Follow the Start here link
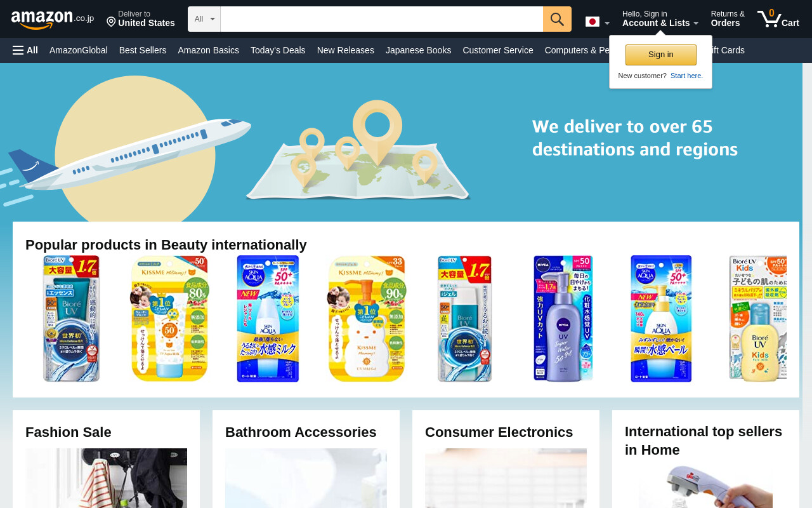Screen dimensions: 812x508 pyautogui.click(x=686, y=76)
